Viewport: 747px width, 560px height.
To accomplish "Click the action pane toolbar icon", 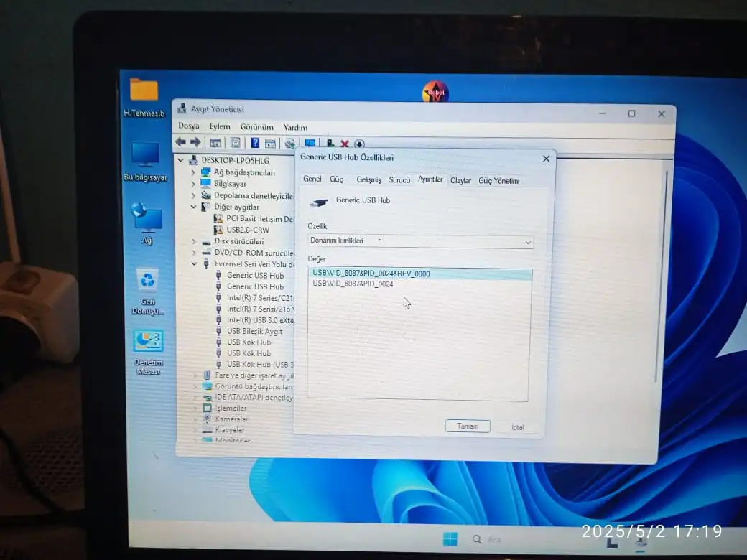I will tap(270, 144).
